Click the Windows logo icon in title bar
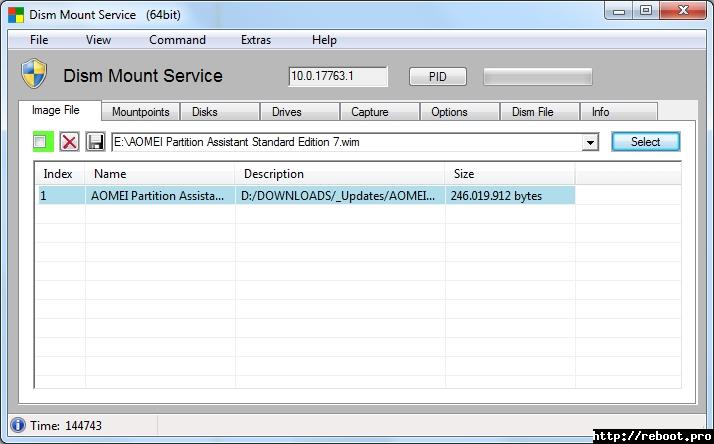Viewport: 714px width, 444px height. [x=16, y=15]
